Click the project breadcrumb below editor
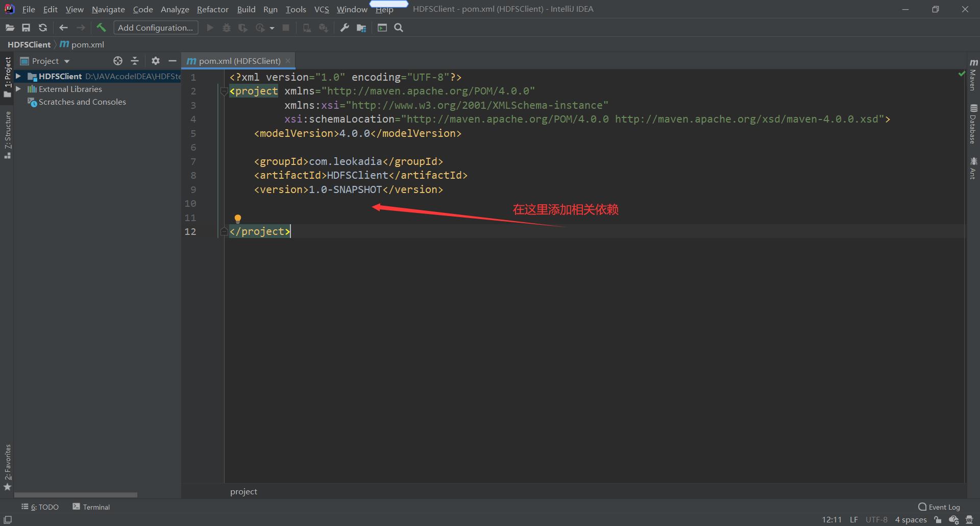 pyautogui.click(x=243, y=491)
